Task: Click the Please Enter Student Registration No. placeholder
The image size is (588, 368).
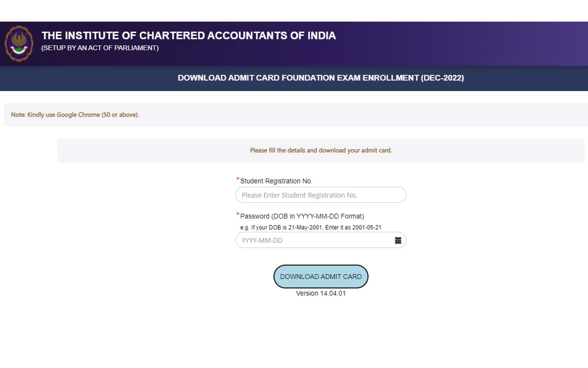Action: [300, 195]
